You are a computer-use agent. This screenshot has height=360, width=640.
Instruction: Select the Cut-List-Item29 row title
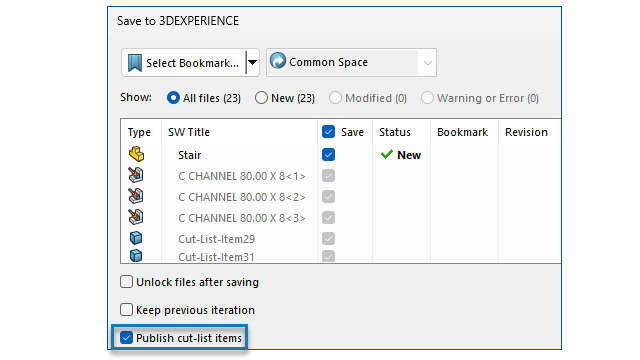217,239
